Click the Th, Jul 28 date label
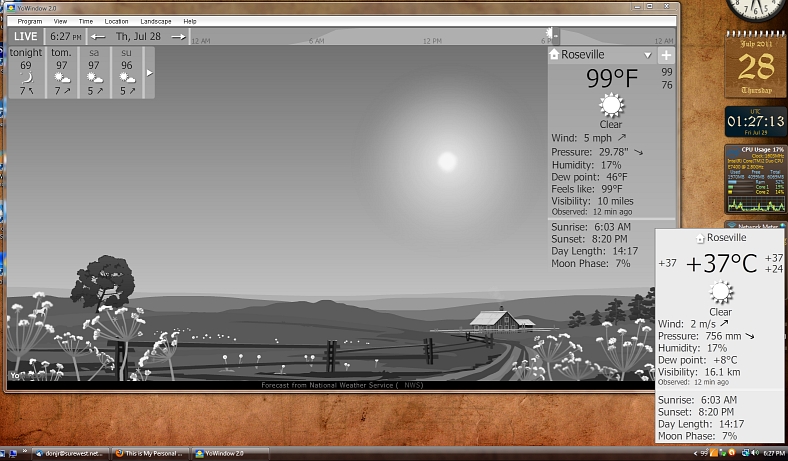 (138, 36)
